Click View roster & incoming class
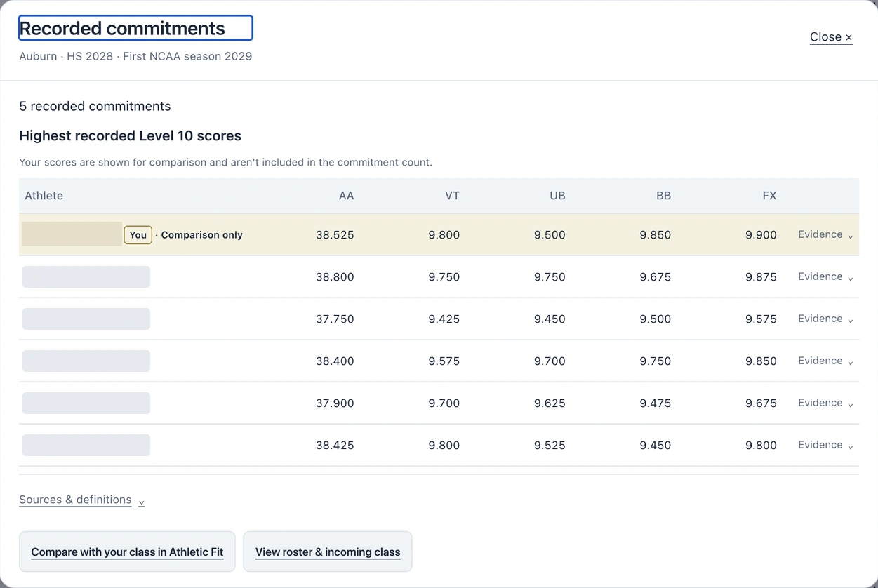The width and height of the screenshot is (878, 588). 328,552
